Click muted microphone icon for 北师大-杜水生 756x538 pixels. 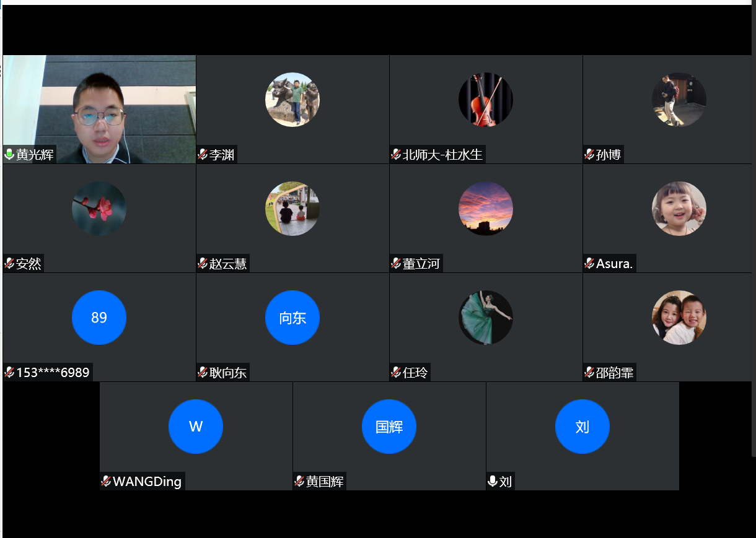tap(395, 154)
